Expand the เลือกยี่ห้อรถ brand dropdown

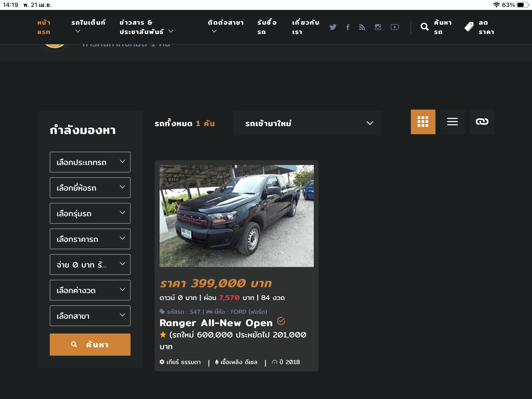[90, 188]
